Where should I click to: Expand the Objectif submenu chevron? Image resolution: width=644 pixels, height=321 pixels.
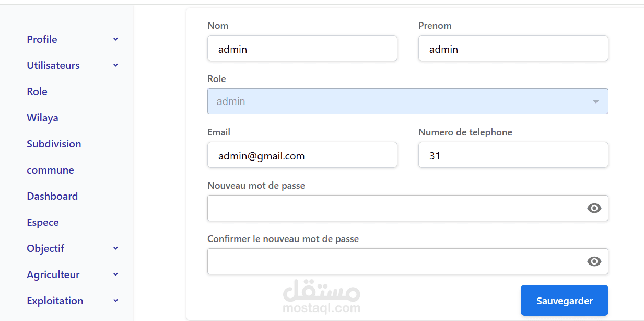coord(115,248)
